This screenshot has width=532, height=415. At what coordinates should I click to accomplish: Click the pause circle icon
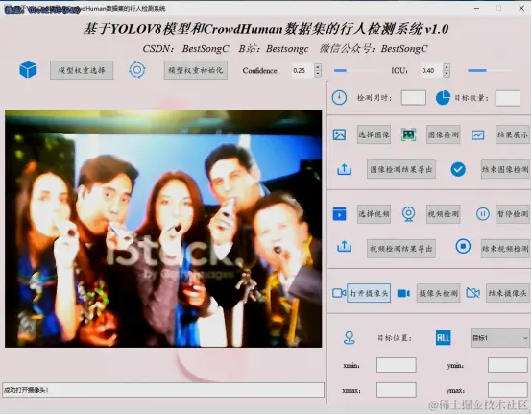pos(483,214)
